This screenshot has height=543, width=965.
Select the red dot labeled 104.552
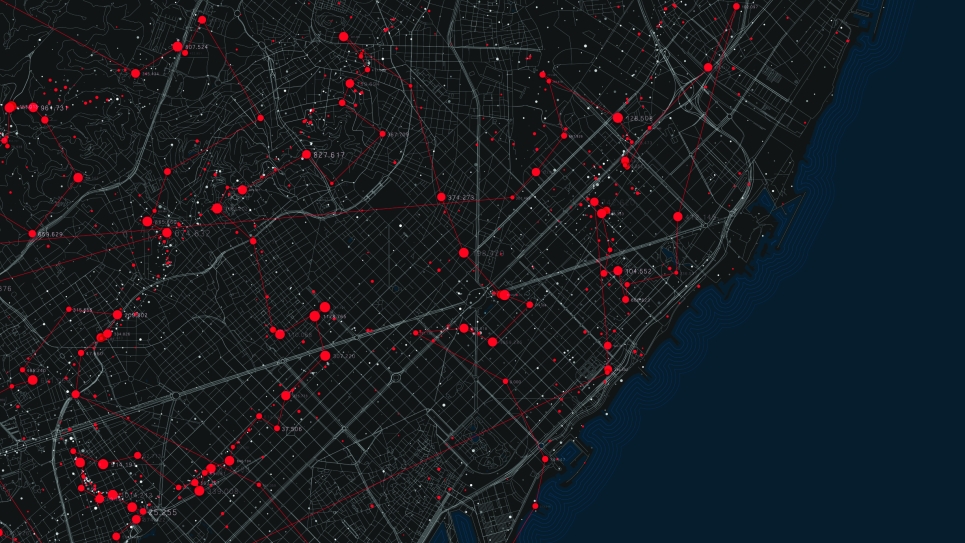click(618, 271)
